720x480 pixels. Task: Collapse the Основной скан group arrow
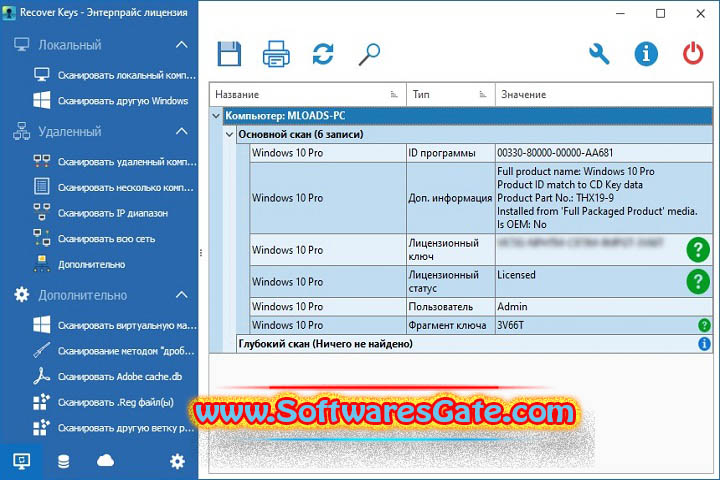(x=230, y=135)
